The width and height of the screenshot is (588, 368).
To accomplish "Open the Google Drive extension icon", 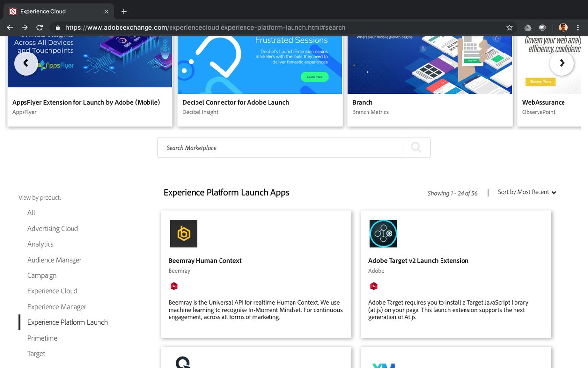I will pos(528,28).
